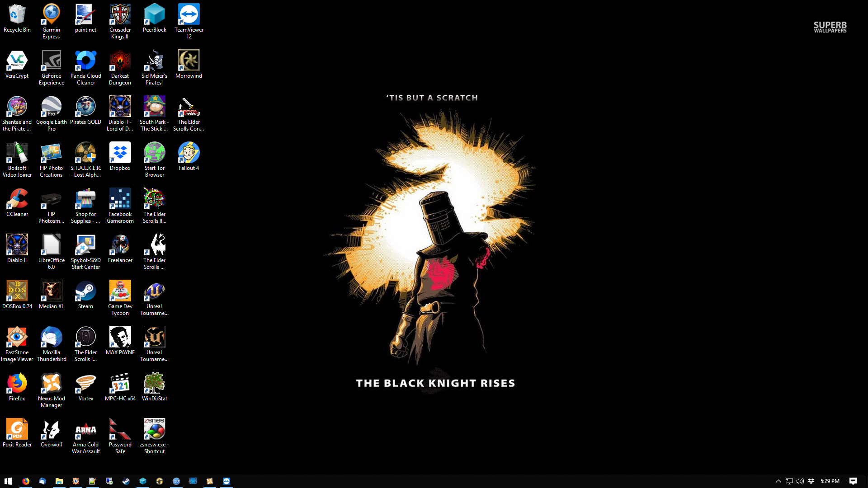The image size is (868, 488).
Task: Switch to Firefox in the taskbar
Action: coord(26,481)
